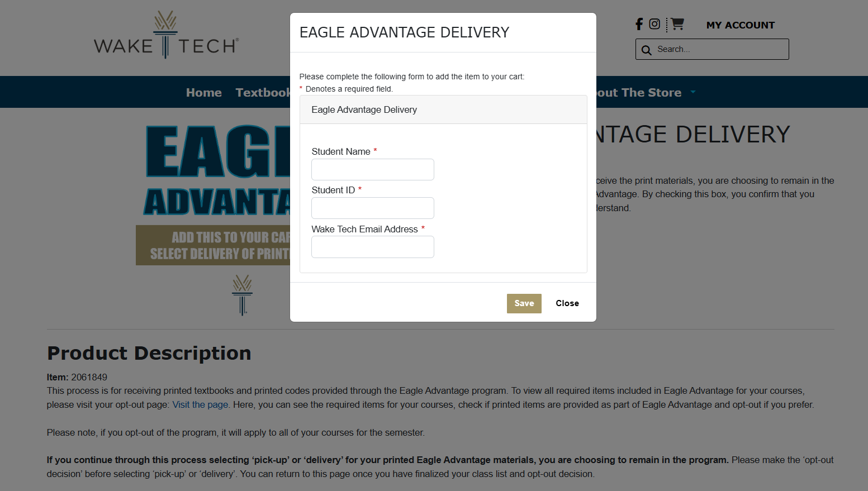Click the Student ID field
Image resolution: width=868 pixels, height=491 pixels.
372,208
